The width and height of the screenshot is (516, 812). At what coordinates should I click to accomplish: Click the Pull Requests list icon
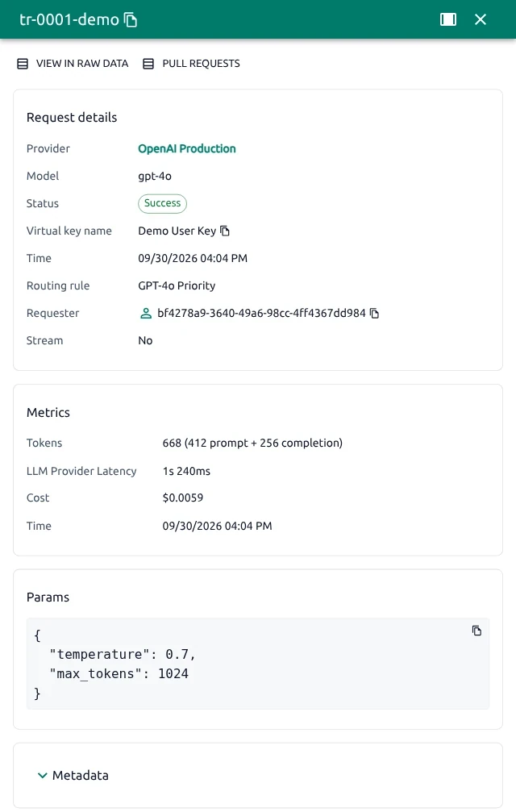(x=148, y=64)
